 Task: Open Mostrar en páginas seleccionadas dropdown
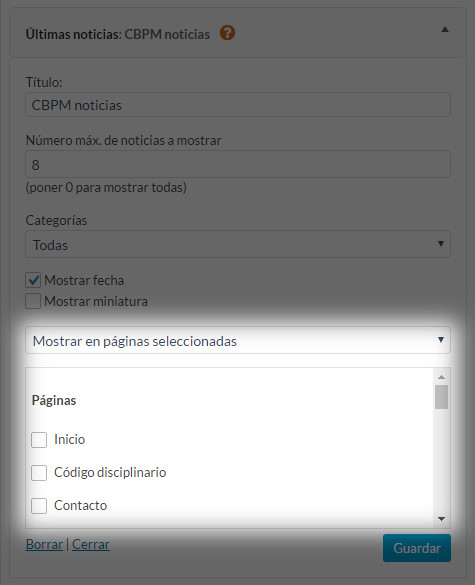(x=238, y=340)
